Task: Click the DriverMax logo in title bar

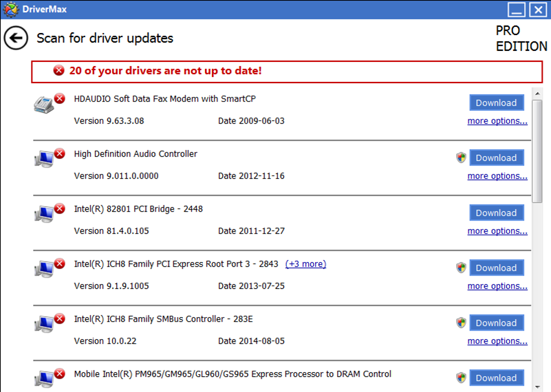Action: 11,9
